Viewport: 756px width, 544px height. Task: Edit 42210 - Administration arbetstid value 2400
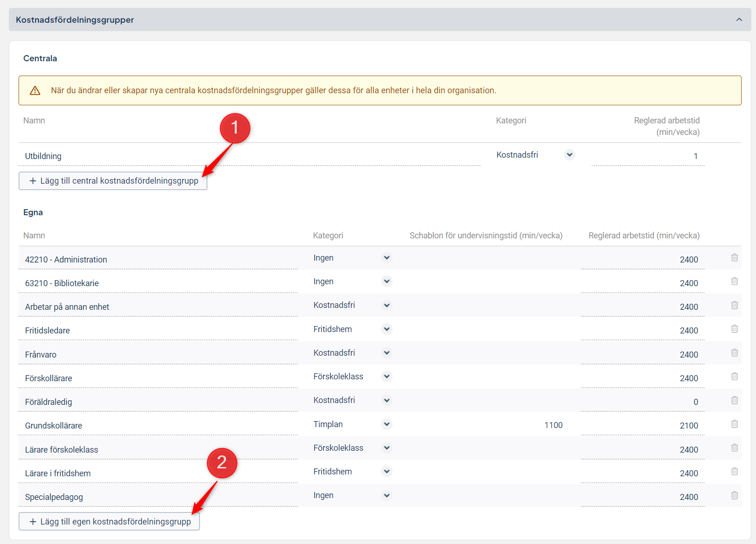643,260
